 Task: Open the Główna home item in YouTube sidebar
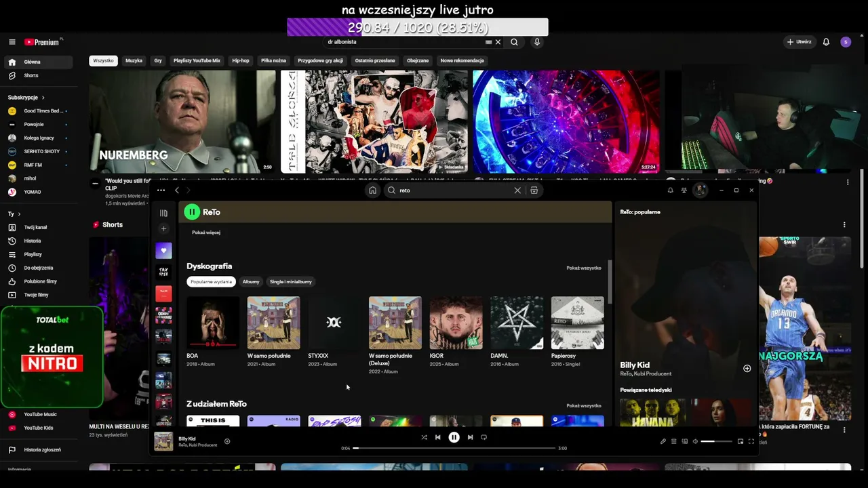[x=38, y=62]
